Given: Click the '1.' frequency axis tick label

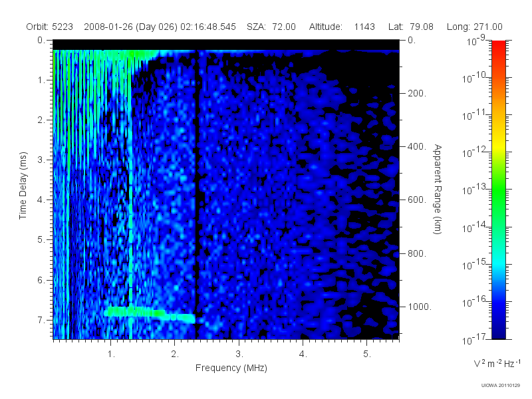Looking at the screenshot, I should pos(111,354).
